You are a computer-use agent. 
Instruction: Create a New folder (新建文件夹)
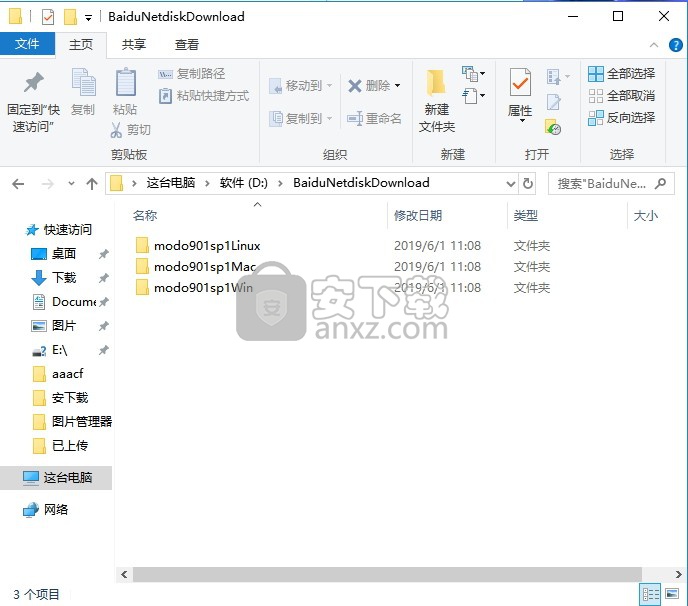tap(437, 100)
